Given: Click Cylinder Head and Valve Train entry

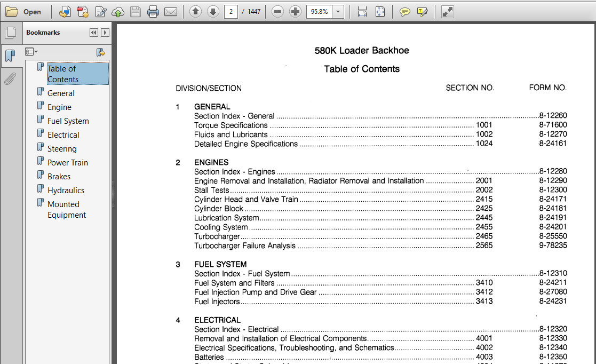Looking at the screenshot, I should tap(246, 199).
